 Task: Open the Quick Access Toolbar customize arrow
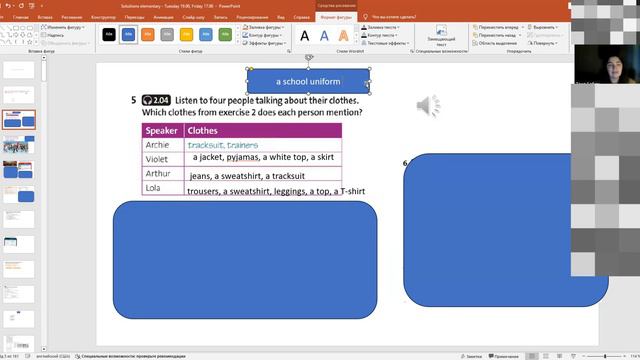42,6
